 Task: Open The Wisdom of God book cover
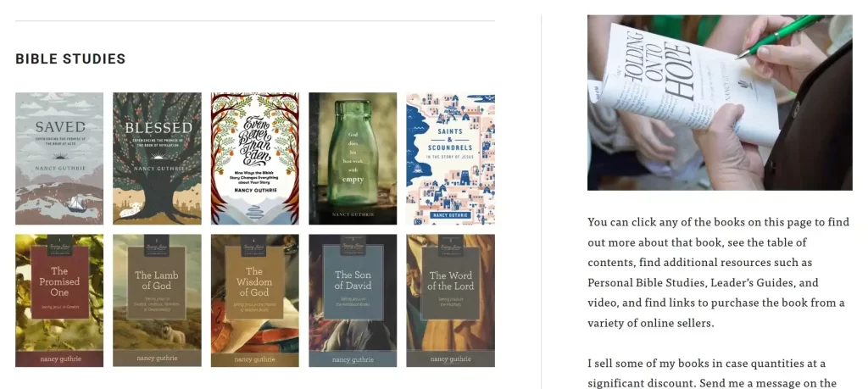point(254,301)
